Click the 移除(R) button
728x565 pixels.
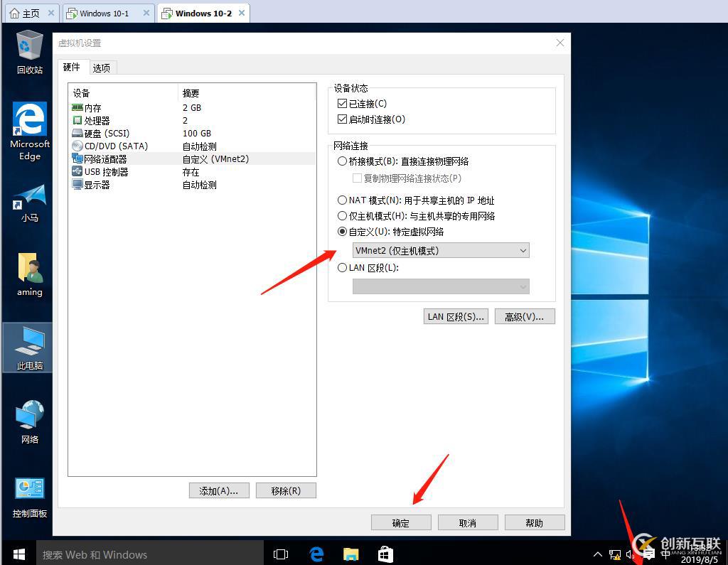tap(286, 490)
